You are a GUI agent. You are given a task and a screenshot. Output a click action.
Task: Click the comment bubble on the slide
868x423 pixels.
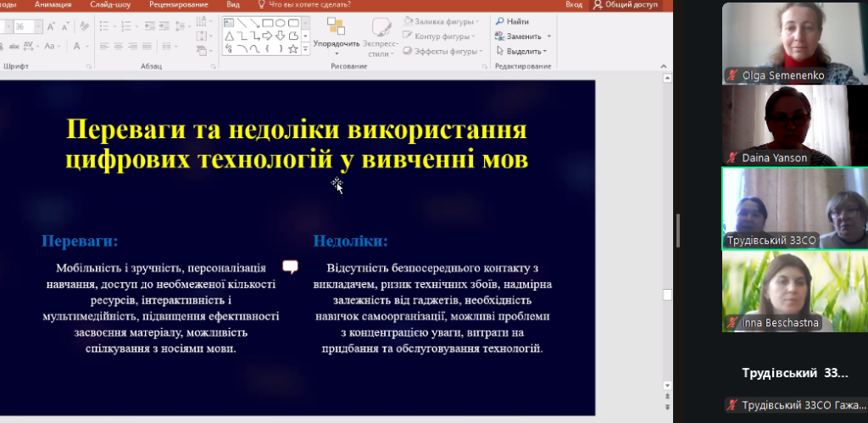click(x=290, y=267)
